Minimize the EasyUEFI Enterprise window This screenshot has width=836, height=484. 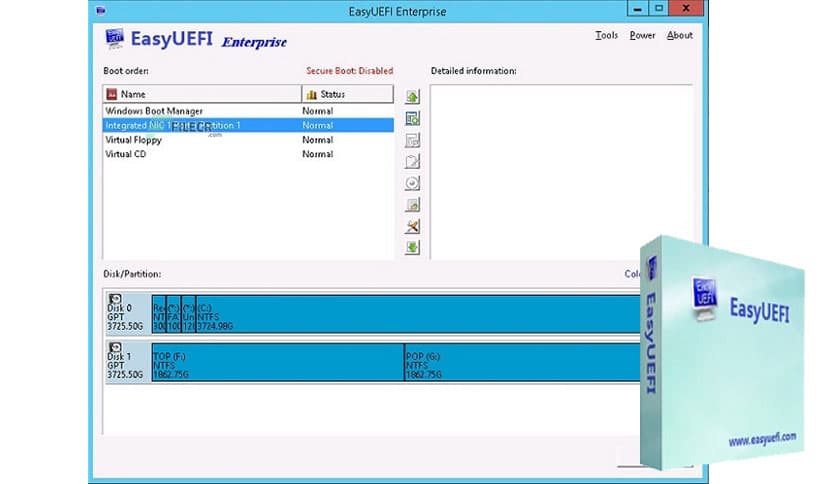click(x=637, y=9)
